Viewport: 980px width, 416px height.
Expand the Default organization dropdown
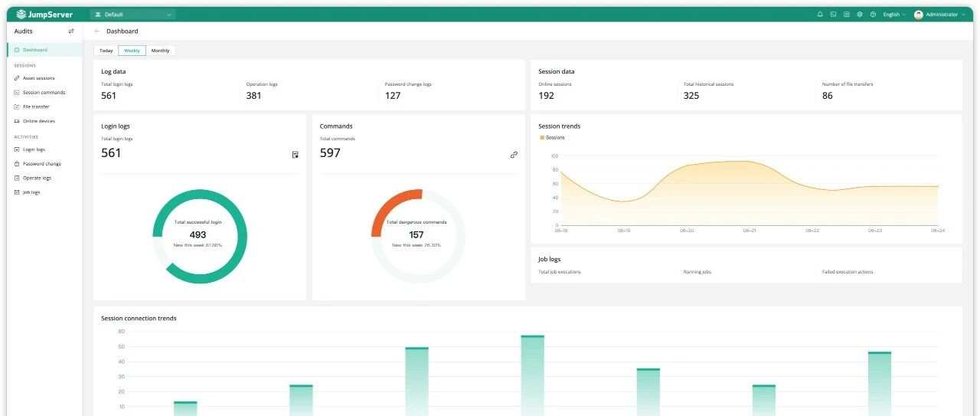tap(132, 15)
